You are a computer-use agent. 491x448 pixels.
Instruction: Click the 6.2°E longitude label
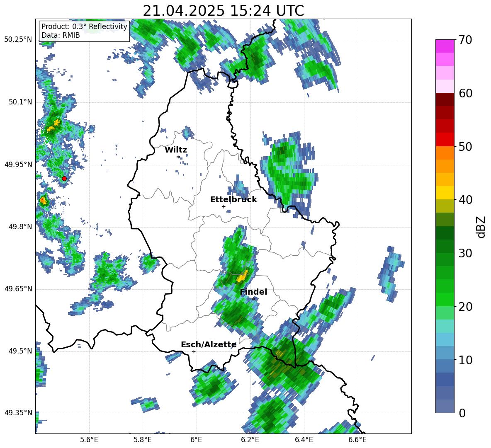pos(250,440)
